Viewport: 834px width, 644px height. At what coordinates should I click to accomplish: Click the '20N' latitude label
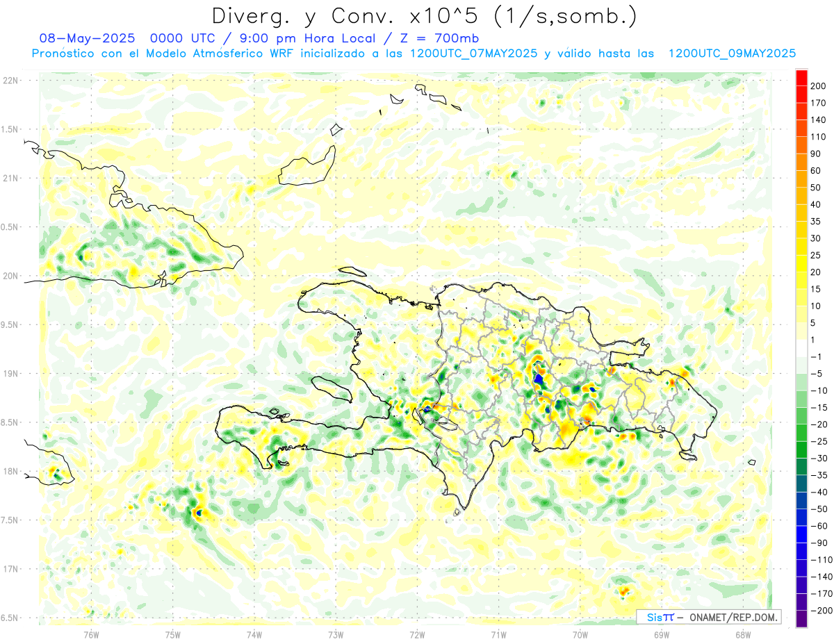click(x=10, y=276)
